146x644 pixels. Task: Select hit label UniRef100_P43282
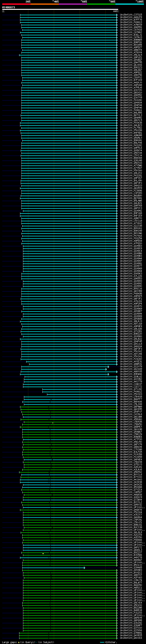coord(131,145)
